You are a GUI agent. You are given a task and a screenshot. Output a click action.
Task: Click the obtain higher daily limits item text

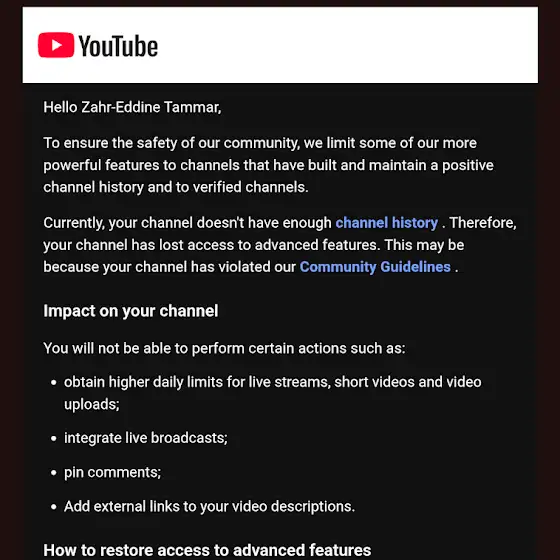click(272, 393)
